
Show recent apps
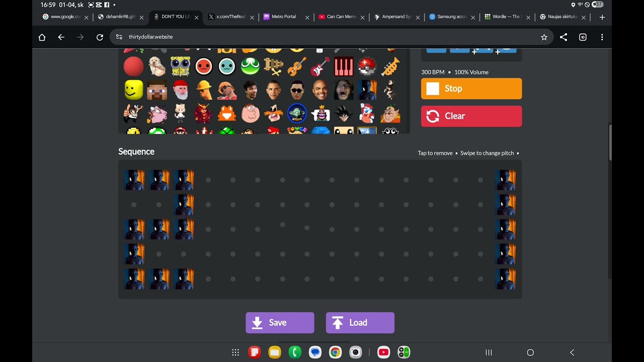tap(489, 352)
